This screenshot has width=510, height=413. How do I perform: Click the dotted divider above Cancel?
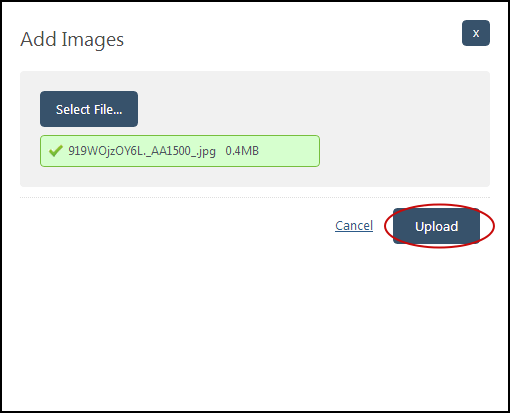tap(255, 198)
